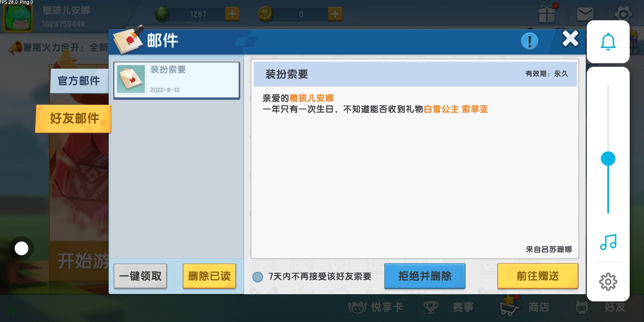Screen dimensions: 644x322
Task: Click the envelope mail icon in top bar
Action: [585, 14]
